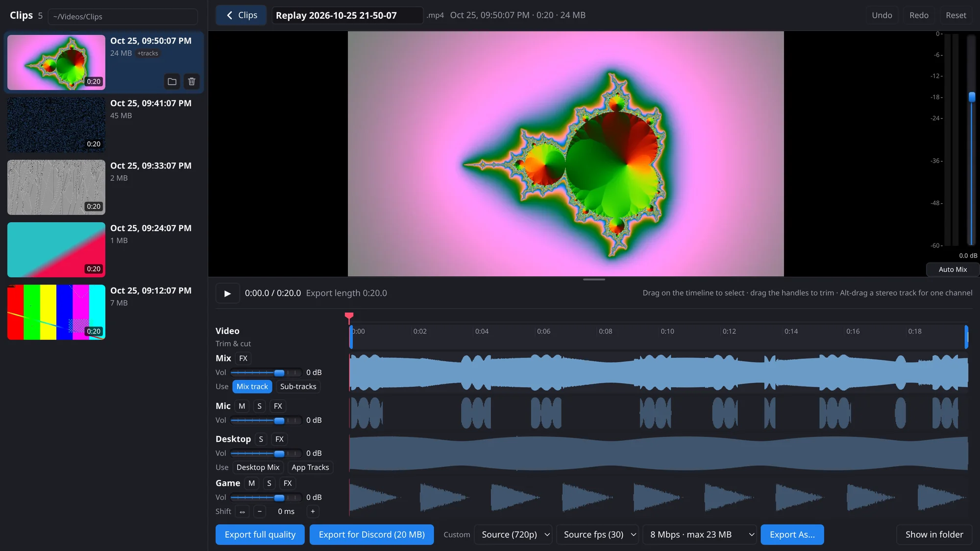980x551 pixels.
Task: Mute the Game track
Action: click(251, 483)
